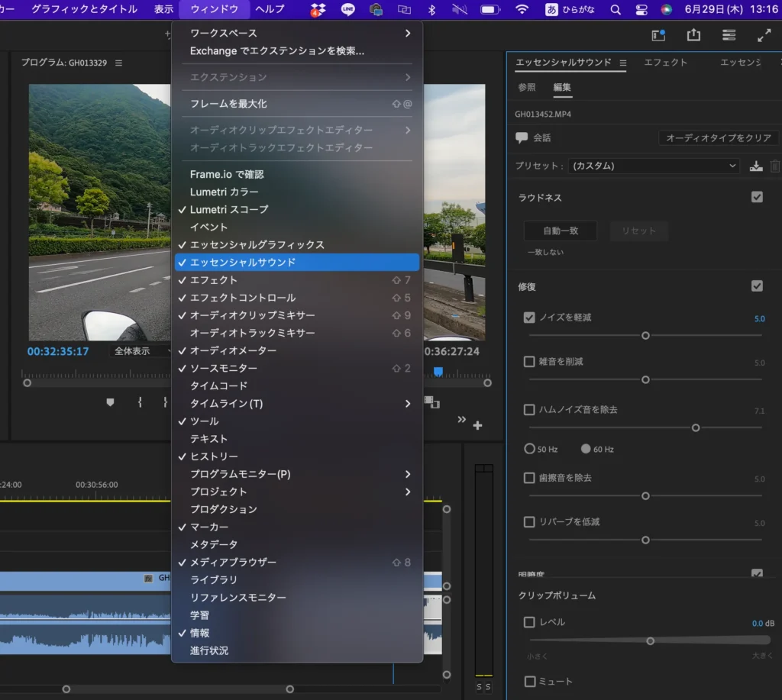Image resolution: width=782 pixels, height=700 pixels.
Task: Click the Add Marker icon under the program monitor
Action: (110, 402)
